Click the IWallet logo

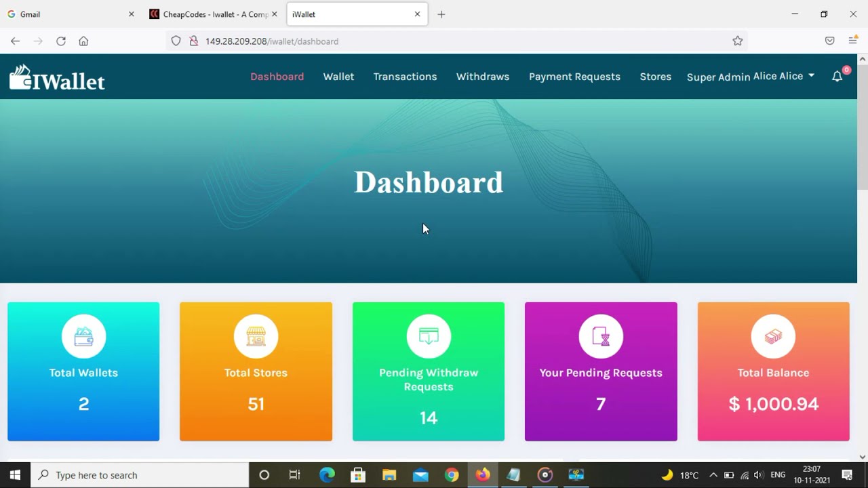[57, 78]
